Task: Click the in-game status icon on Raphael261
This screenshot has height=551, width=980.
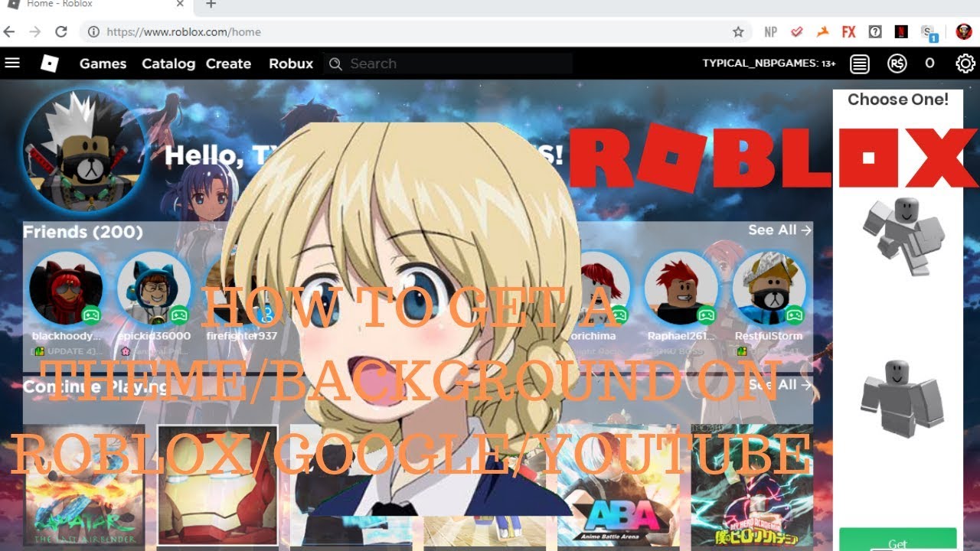Action: (707, 315)
